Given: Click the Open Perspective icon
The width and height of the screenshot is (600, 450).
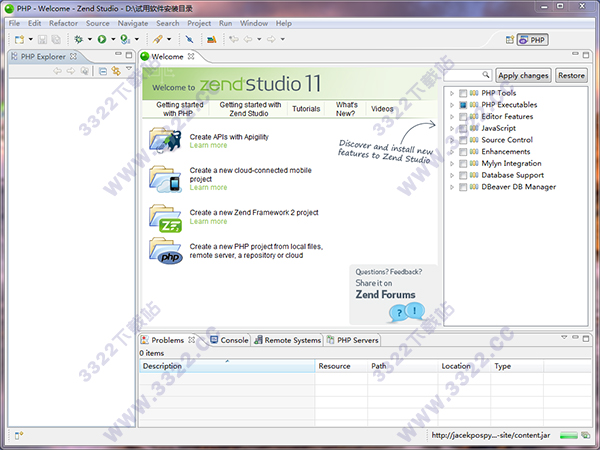Looking at the screenshot, I should (x=510, y=39).
